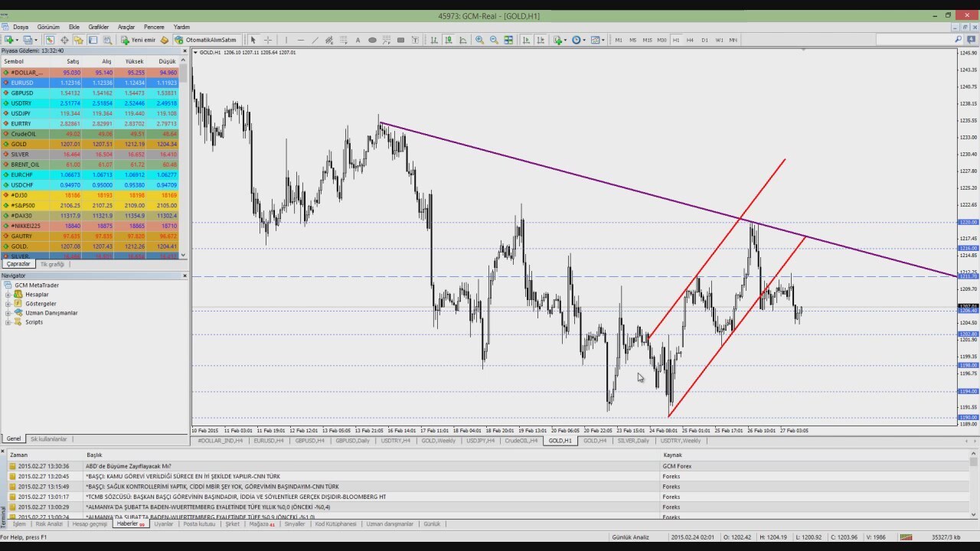Expand the Uzman Danışmanlar tree node
This screenshot has height=551, width=980.
(8, 313)
